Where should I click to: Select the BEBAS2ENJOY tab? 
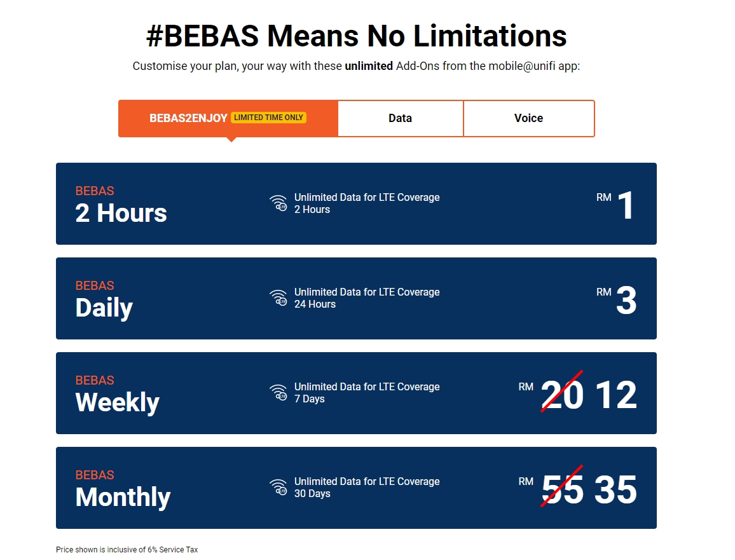(x=188, y=118)
